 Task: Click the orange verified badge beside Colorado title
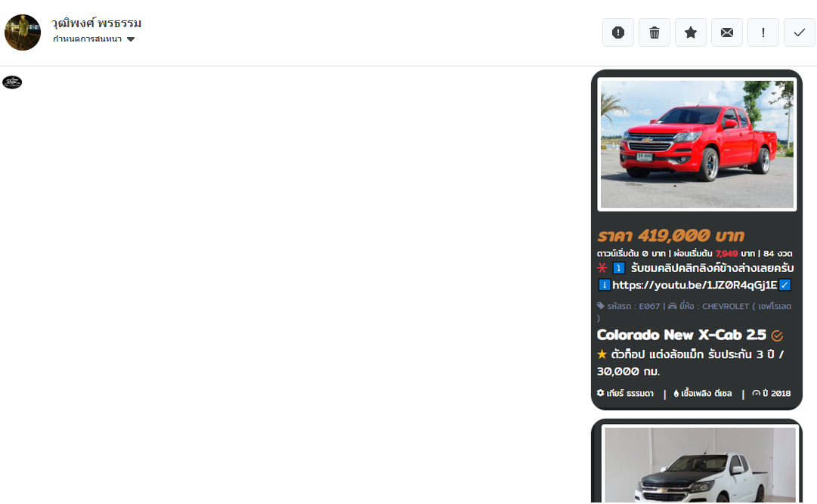778,335
